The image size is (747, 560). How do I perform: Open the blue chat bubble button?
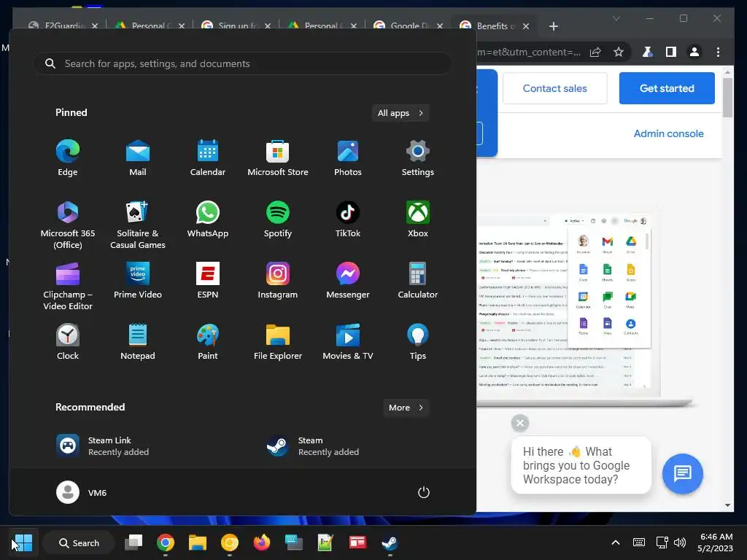point(682,473)
